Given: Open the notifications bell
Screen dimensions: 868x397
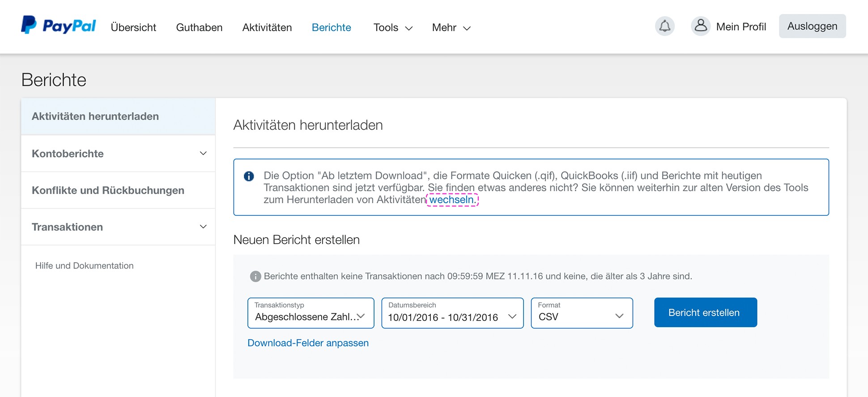Looking at the screenshot, I should (664, 26).
